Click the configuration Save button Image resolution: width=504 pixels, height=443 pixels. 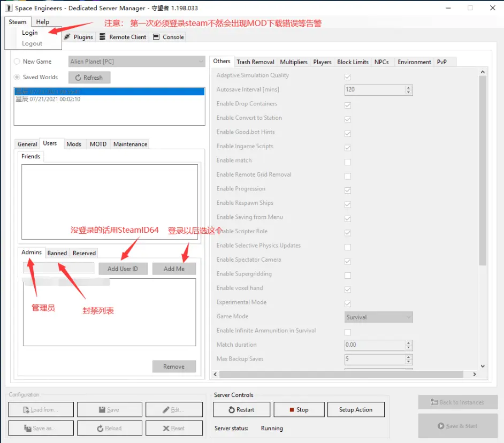point(109,410)
